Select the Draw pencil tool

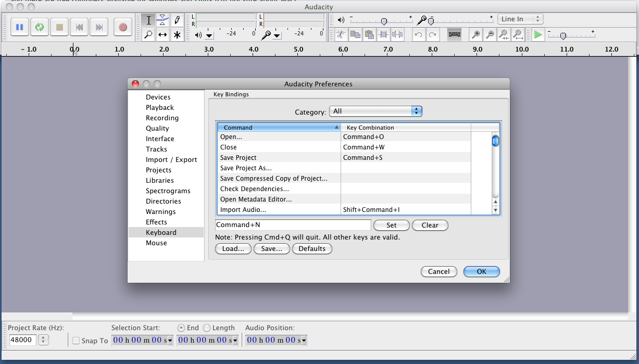[x=177, y=20]
